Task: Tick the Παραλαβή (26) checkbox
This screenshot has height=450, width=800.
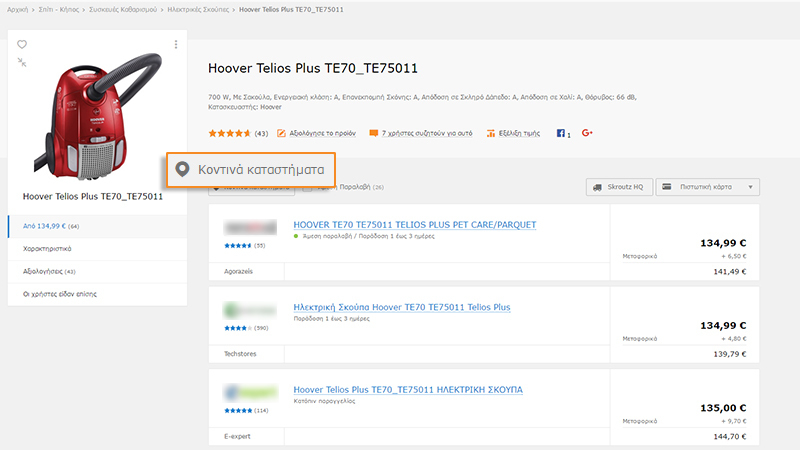Action: [307, 187]
